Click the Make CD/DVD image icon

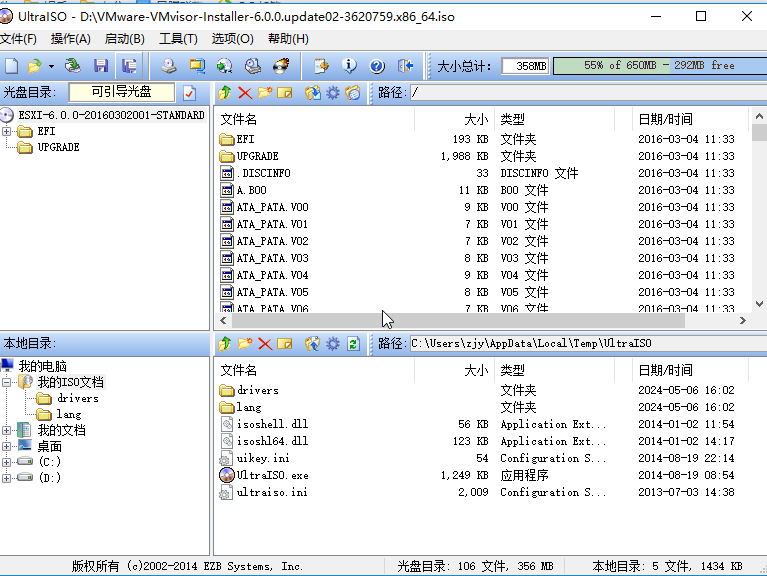pyautogui.click(x=169, y=66)
